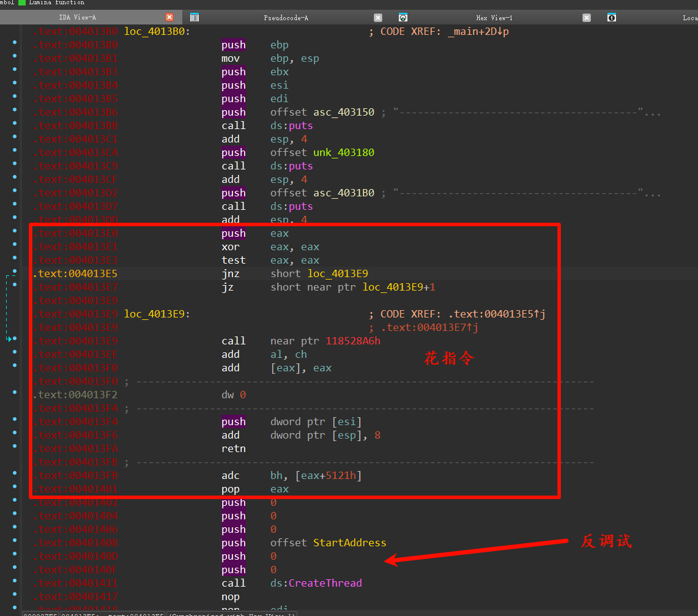Click the StartAddress offset operand
Viewport: 698px width, 616px height.
(350, 543)
